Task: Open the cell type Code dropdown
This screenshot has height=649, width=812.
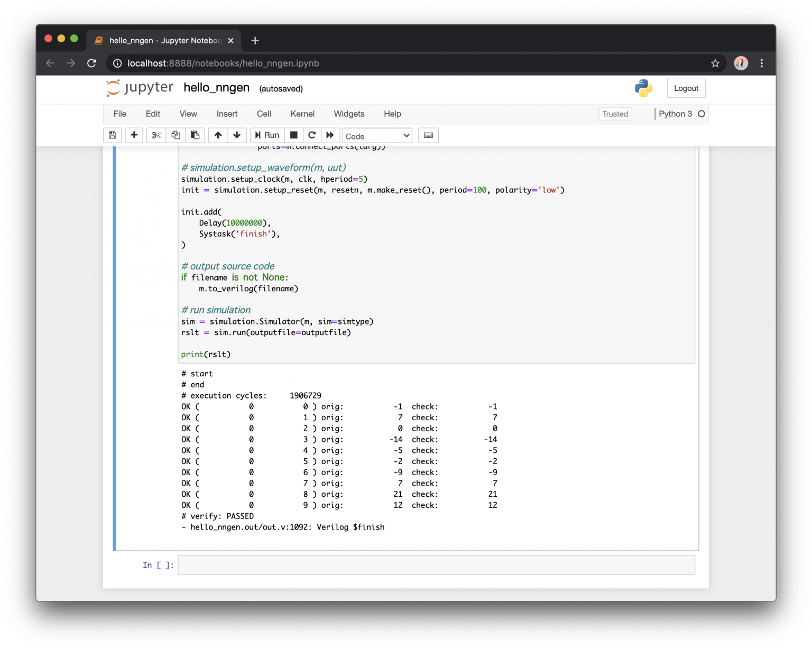Action: (x=377, y=136)
